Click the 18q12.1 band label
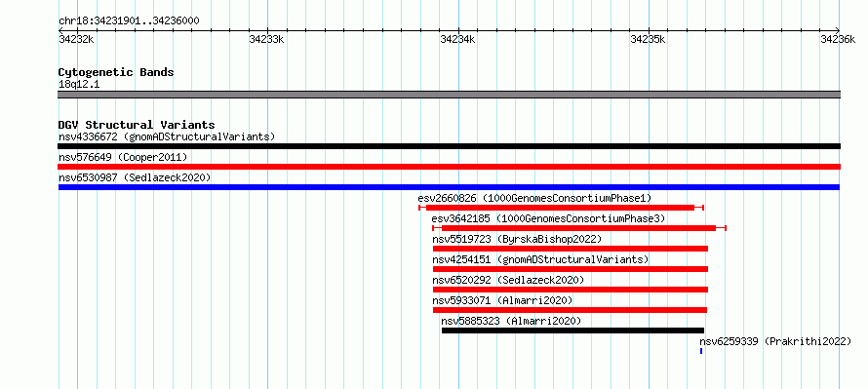Viewport: 868px width, 389px height. (x=79, y=85)
